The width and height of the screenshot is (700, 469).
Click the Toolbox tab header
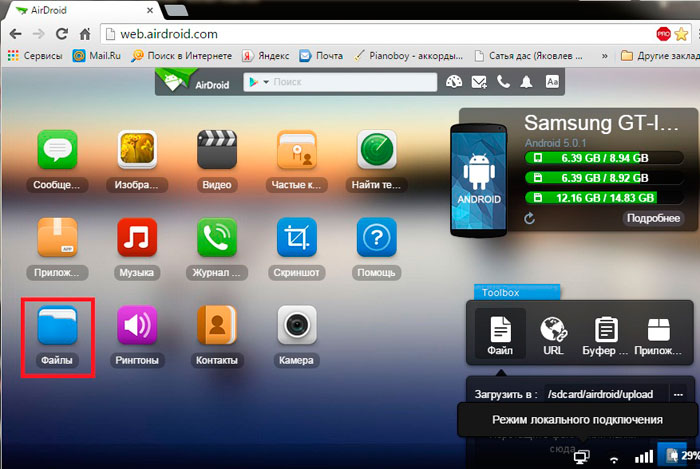coord(517,292)
